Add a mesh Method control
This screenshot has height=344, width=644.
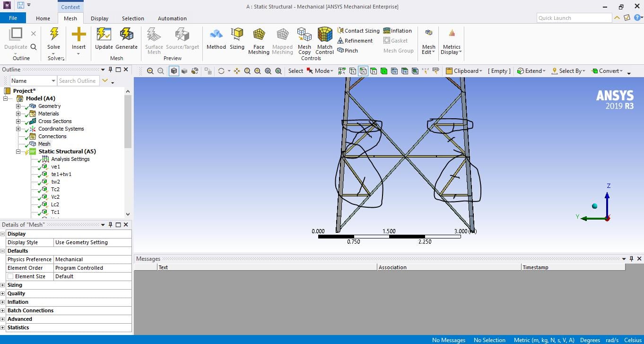[216, 38]
